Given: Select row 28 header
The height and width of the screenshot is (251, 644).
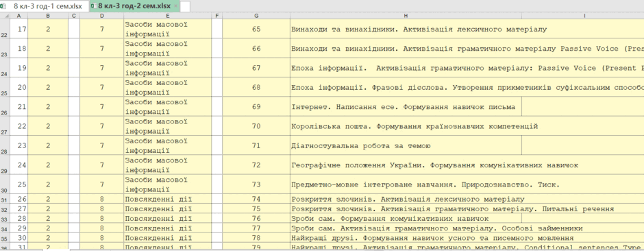Looking at the screenshot, I should click(5, 145).
